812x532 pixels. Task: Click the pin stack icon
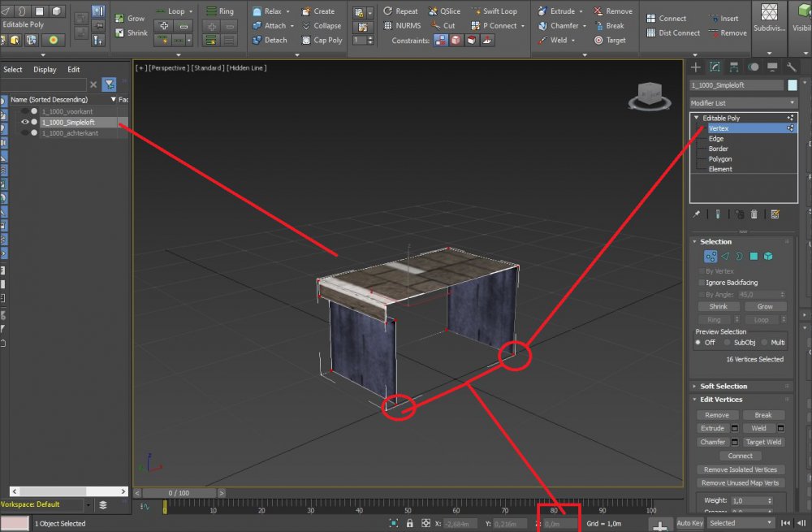pyautogui.click(x=697, y=214)
